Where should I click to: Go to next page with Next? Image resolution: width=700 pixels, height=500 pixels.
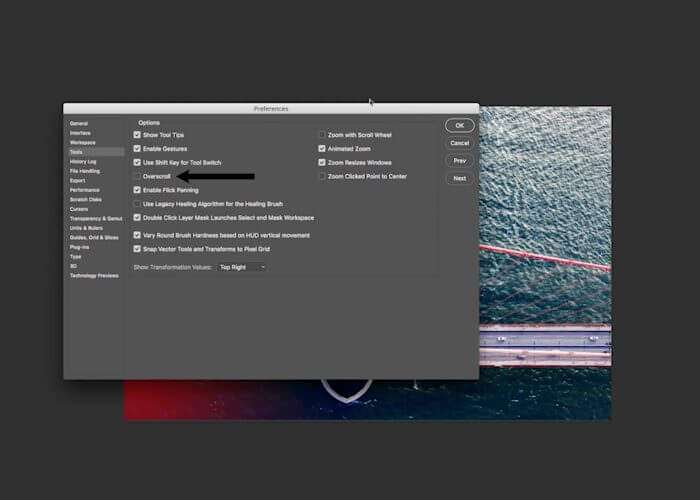460,179
